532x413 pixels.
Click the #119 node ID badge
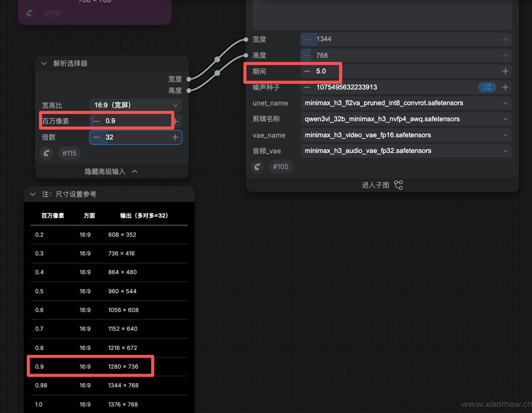click(x=52, y=13)
